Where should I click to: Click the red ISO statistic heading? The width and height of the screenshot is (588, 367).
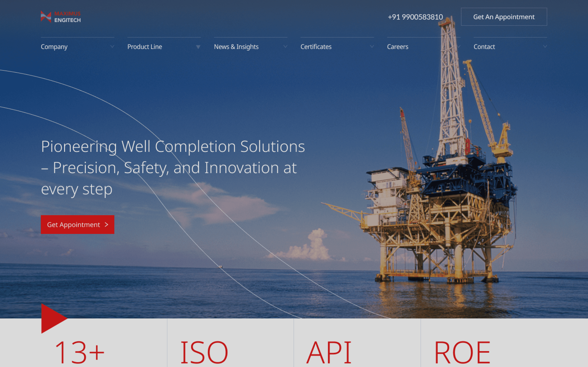pos(204,352)
